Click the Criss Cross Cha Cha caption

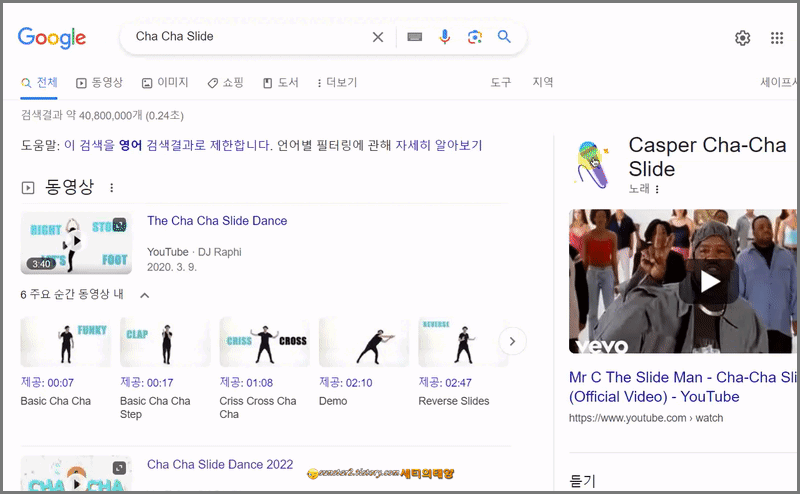pos(258,408)
